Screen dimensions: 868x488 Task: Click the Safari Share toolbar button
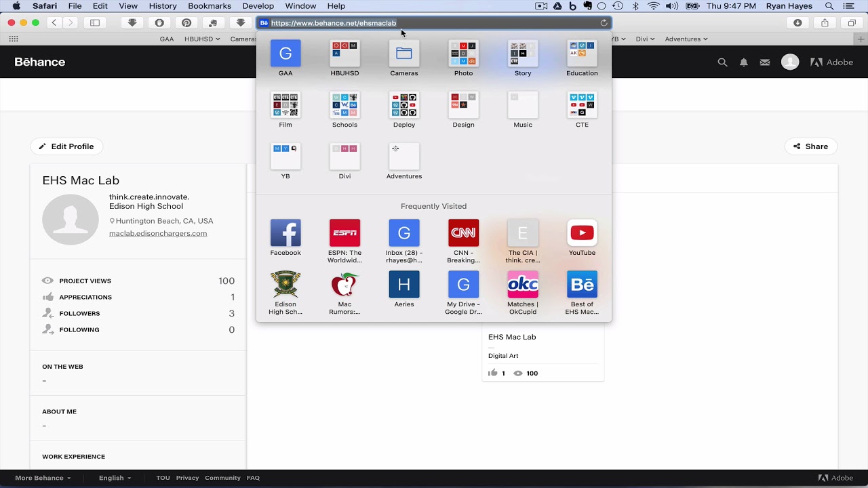coord(825,23)
